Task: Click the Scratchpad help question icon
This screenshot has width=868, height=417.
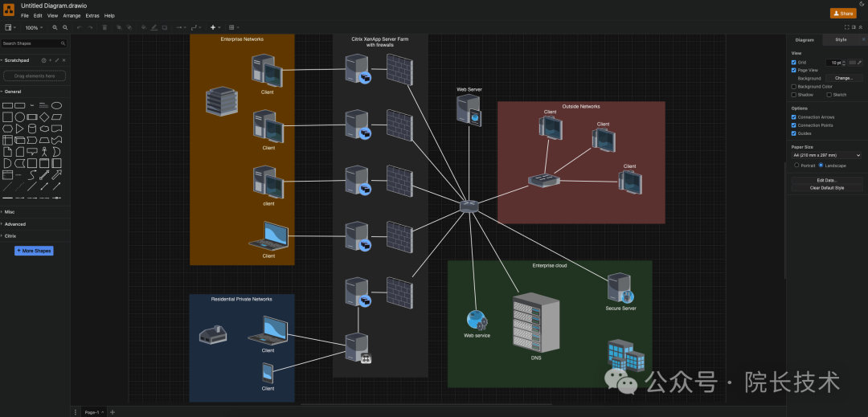Action: 43,60
